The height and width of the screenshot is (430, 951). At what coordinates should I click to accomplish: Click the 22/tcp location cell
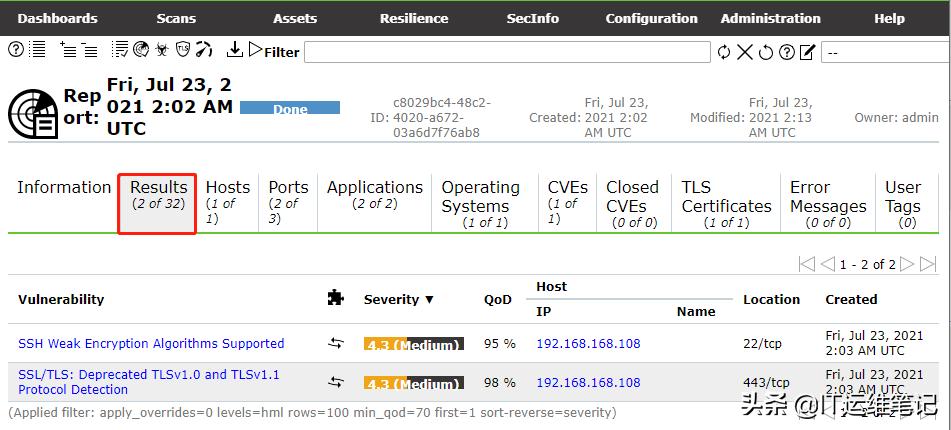[x=762, y=343]
